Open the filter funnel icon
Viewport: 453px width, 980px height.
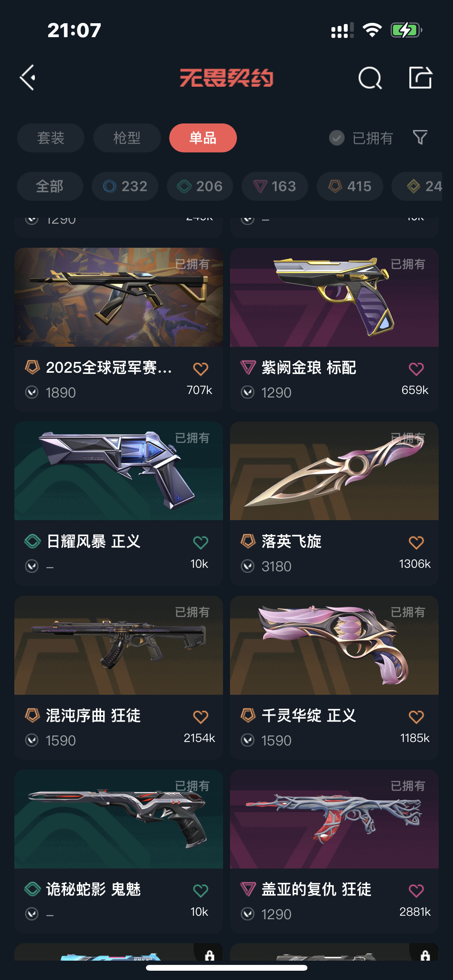tap(420, 137)
